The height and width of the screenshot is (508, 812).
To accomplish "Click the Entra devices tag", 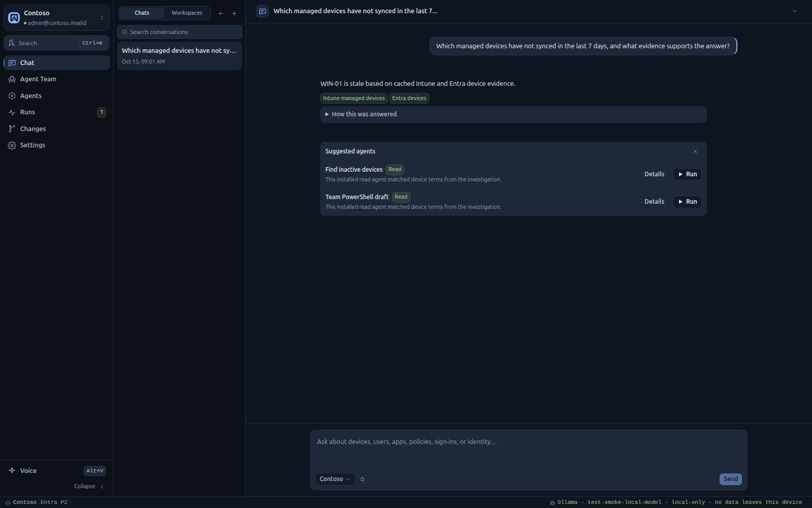I will click(409, 98).
